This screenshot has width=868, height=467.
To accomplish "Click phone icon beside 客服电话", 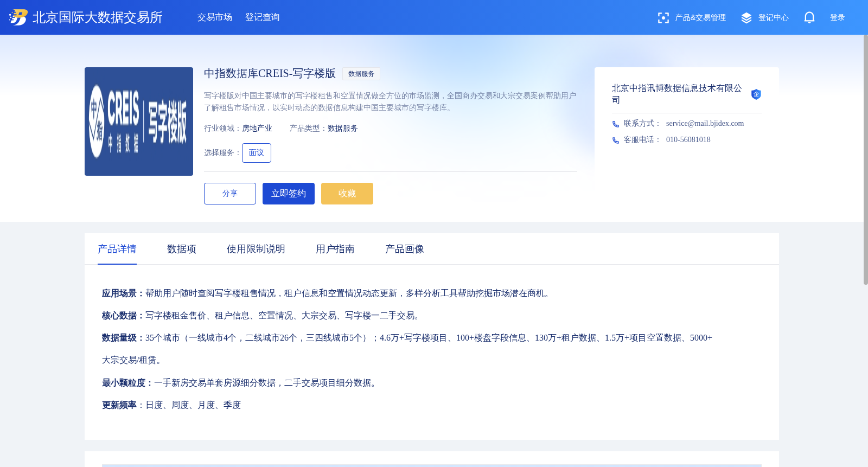I will 616,140.
